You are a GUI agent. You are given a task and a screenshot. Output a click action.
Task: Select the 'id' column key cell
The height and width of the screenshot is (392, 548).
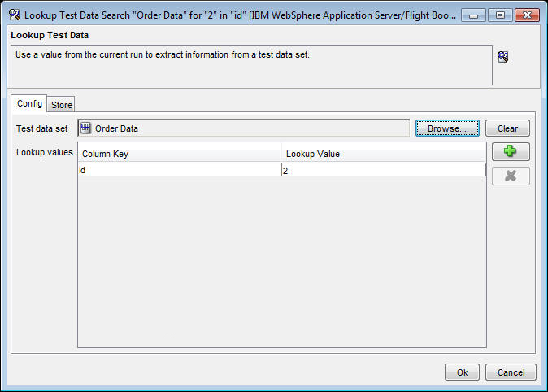click(x=180, y=170)
